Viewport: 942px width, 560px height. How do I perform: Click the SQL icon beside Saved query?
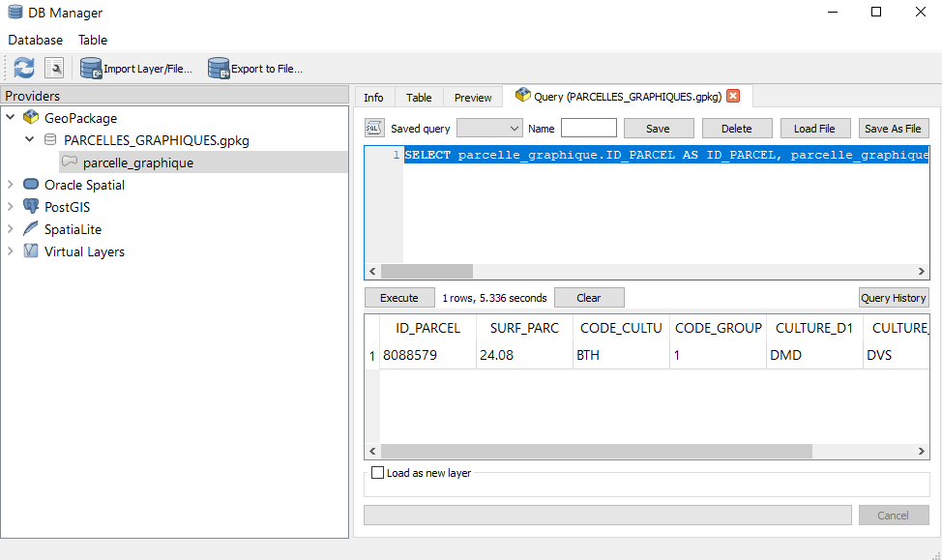pyautogui.click(x=372, y=128)
